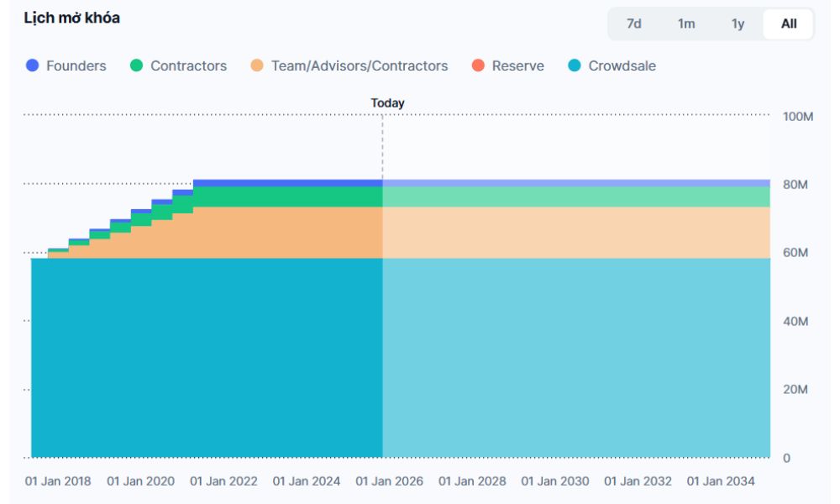Switch to the 1m time range

(x=686, y=24)
